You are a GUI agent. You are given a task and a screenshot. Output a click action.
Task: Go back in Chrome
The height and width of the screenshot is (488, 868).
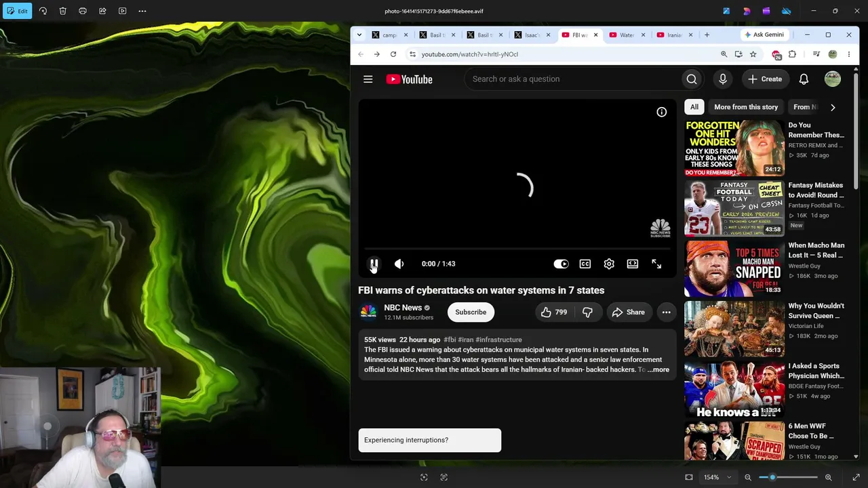361,54
